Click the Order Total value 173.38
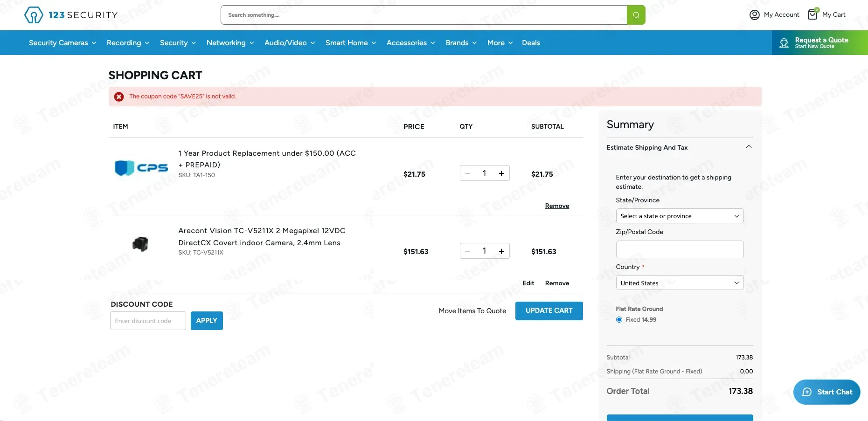Viewport: 868px width, 421px height. [x=741, y=391]
